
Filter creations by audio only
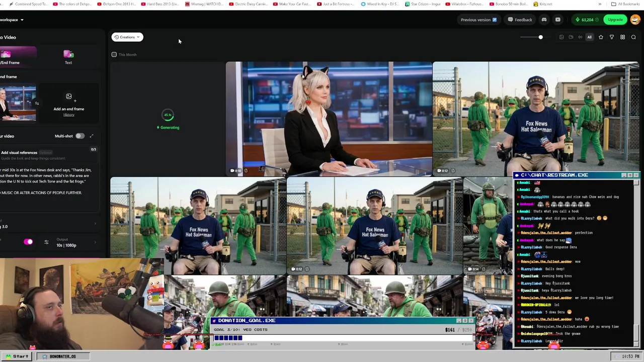click(x=580, y=37)
